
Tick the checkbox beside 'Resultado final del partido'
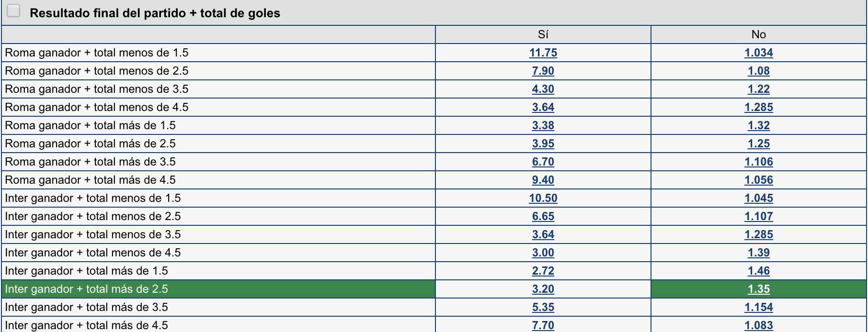tap(13, 11)
